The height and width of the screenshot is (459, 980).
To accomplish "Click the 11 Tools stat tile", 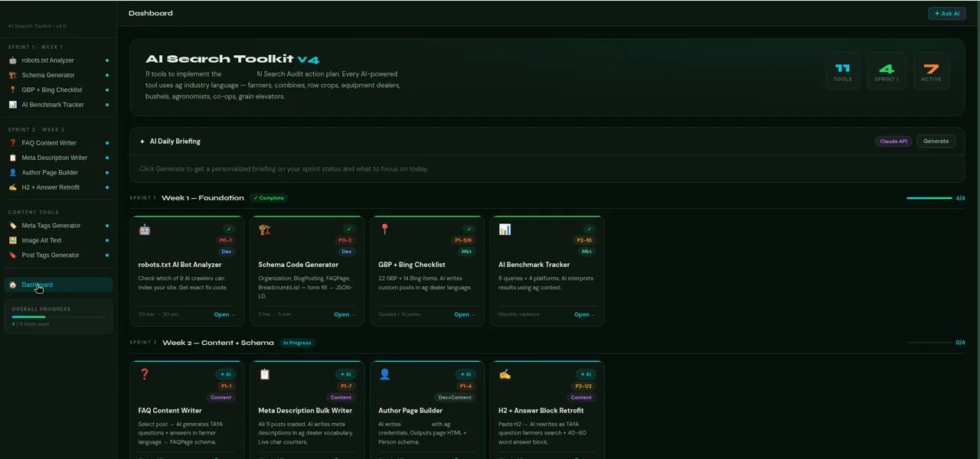I will click(x=843, y=73).
